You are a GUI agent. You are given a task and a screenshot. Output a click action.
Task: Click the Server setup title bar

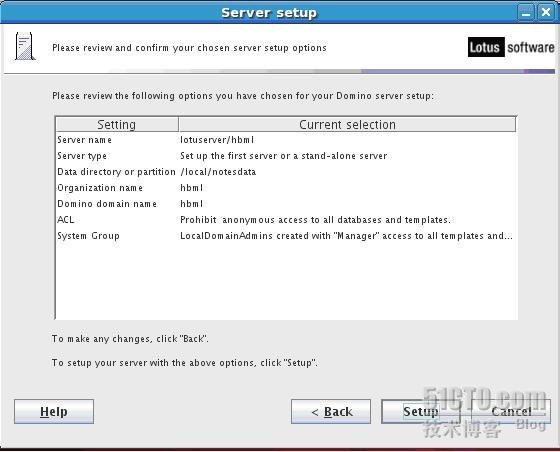pyautogui.click(x=269, y=12)
